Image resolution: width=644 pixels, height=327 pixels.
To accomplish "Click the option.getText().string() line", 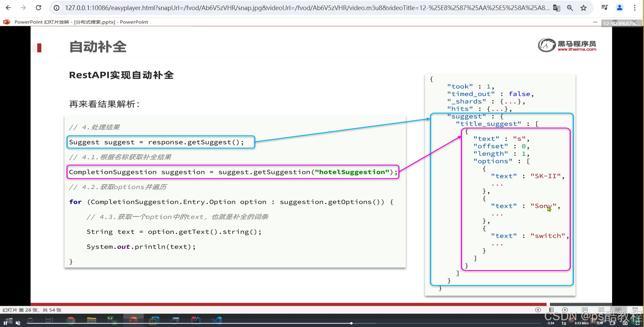I will coord(174,232).
